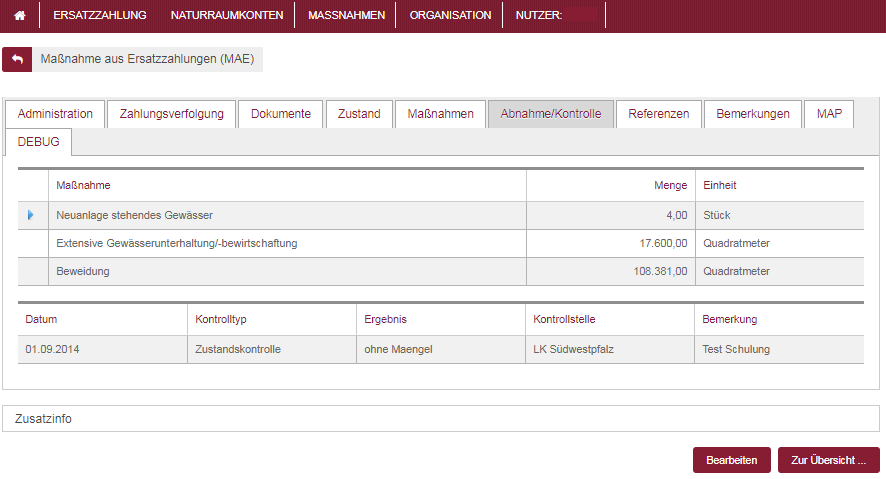The width and height of the screenshot is (886, 479).
Task: Open the NUTZER menu
Action: (x=538, y=15)
